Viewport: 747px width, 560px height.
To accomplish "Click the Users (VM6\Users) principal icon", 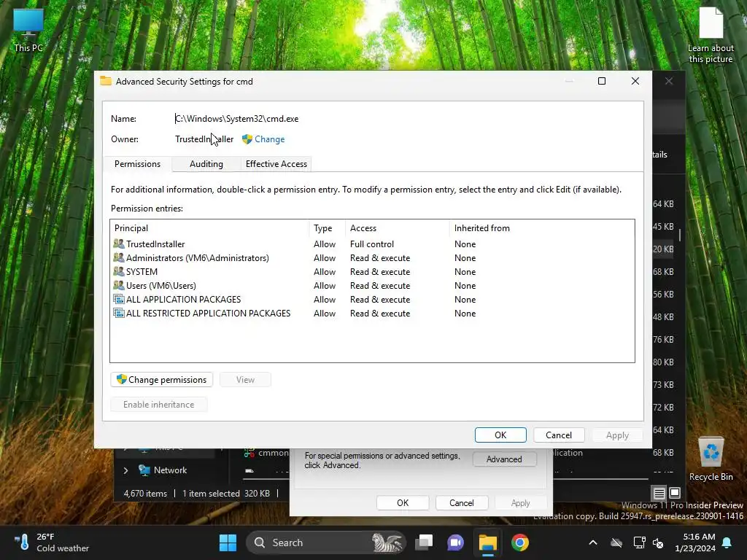I will tap(119, 285).
